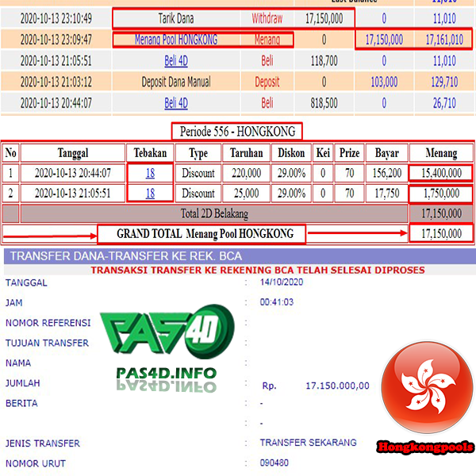
Task: Select the TRANSFER DANA-TRANSFER KE REK. BCA header
Action: [126, 256]
